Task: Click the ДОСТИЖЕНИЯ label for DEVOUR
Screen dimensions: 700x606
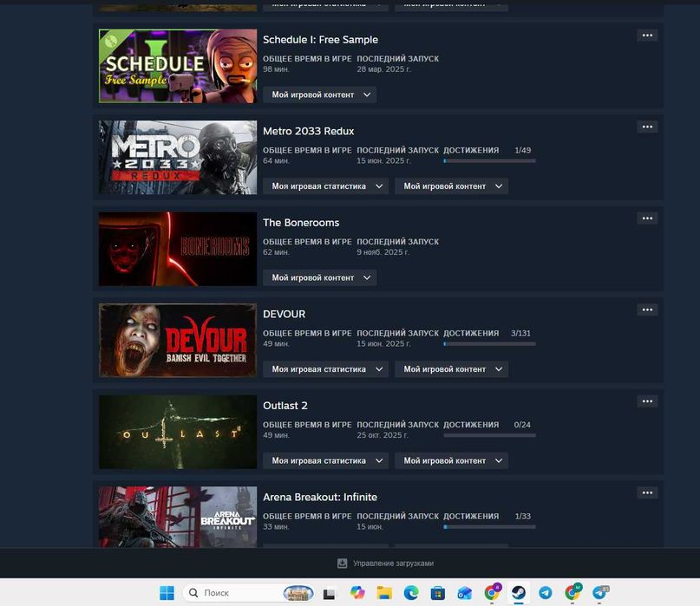Action: (x=471, y=334)
